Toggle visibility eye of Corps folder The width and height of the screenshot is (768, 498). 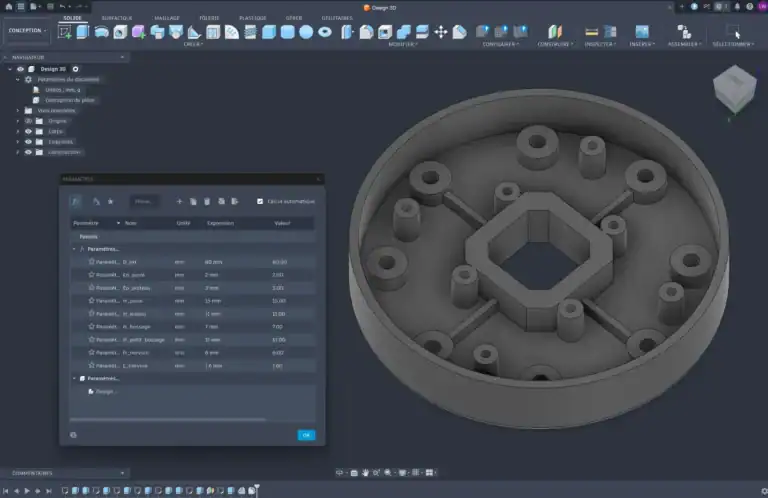tap(28, 131)
